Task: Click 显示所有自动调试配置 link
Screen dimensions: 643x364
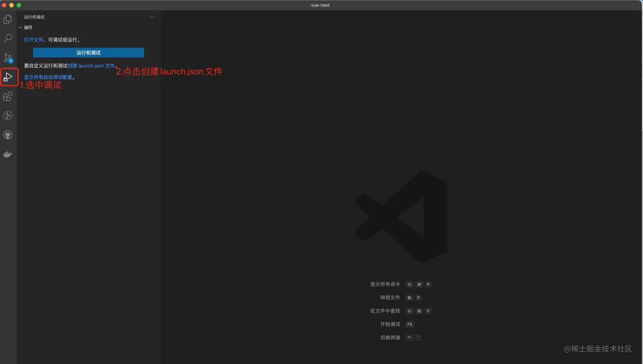Action: 48,77
